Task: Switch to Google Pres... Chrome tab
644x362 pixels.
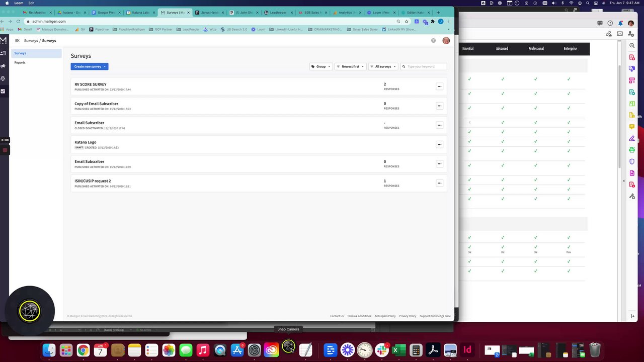Action: pyautogui.click(x=107, y=13)
